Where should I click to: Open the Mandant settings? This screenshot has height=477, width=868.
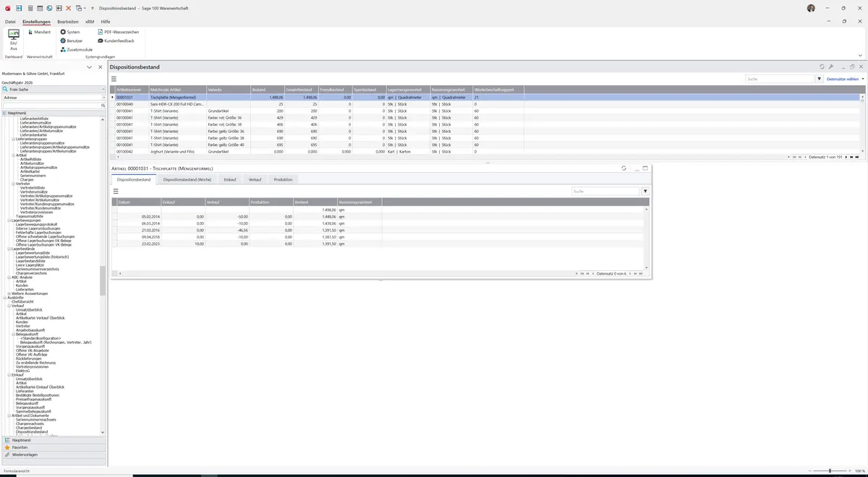[x=40, y=33]
